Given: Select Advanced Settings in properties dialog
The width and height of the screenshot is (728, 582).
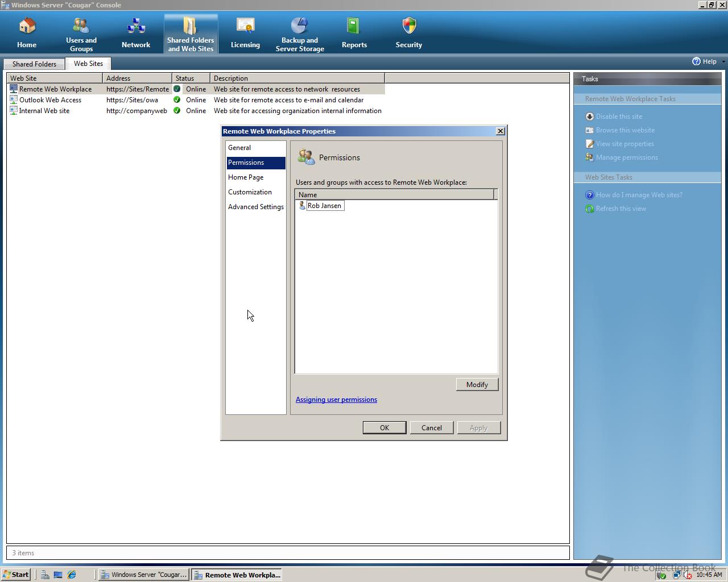Looking at the screenshot, I should (x=256, y=207).
